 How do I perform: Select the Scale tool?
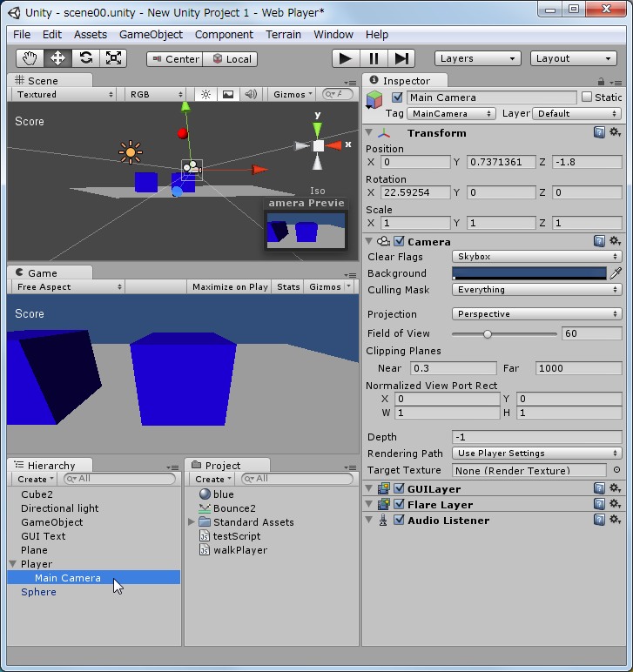click(113, 58)
